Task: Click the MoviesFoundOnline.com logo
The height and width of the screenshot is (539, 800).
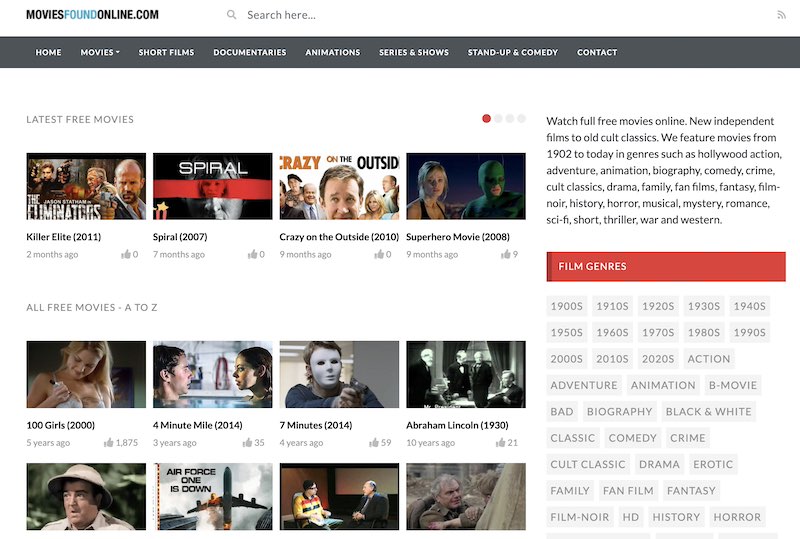Action: point(92,15)
